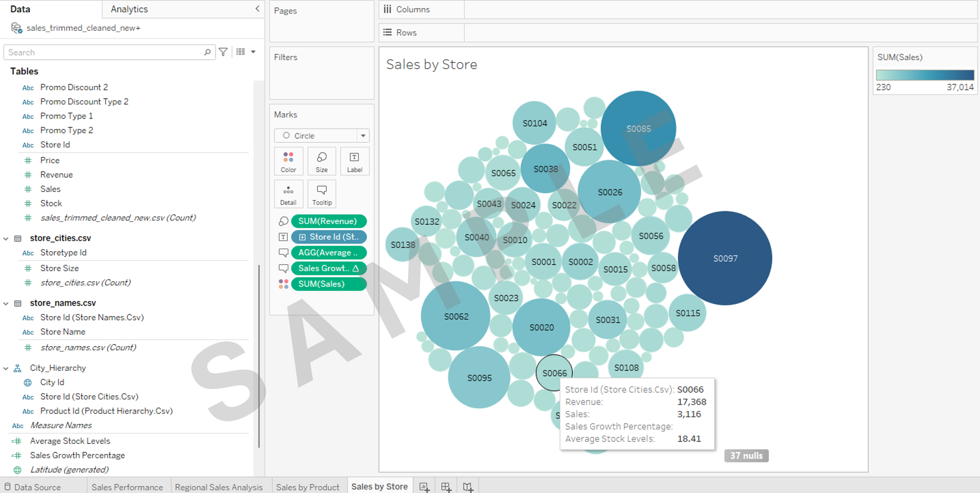Click the New Dashboard icon
The image size is (980, 493).
click(446, 487)
